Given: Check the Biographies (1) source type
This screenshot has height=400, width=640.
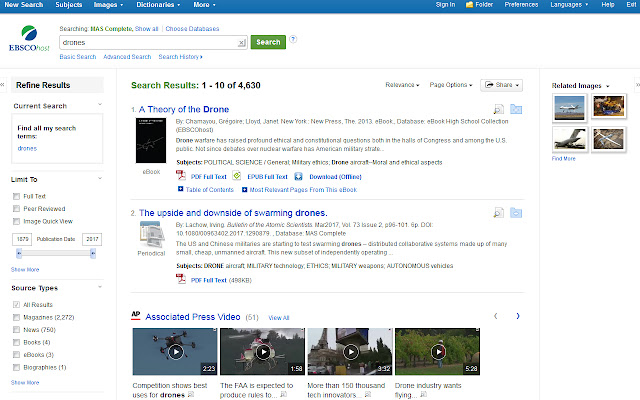Looking at the screenshot, I should coord(16,367).
